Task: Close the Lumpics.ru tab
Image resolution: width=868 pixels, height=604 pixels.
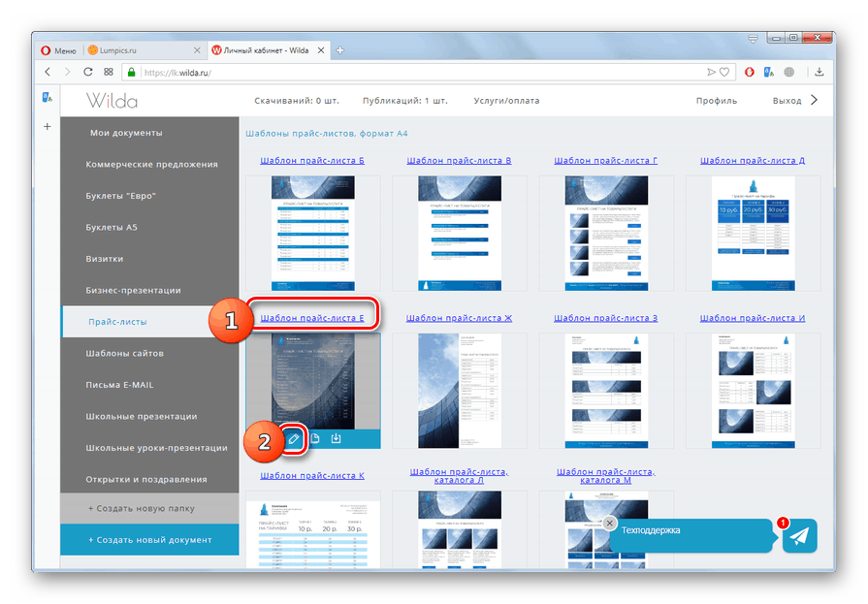Action: coord(197,50)
